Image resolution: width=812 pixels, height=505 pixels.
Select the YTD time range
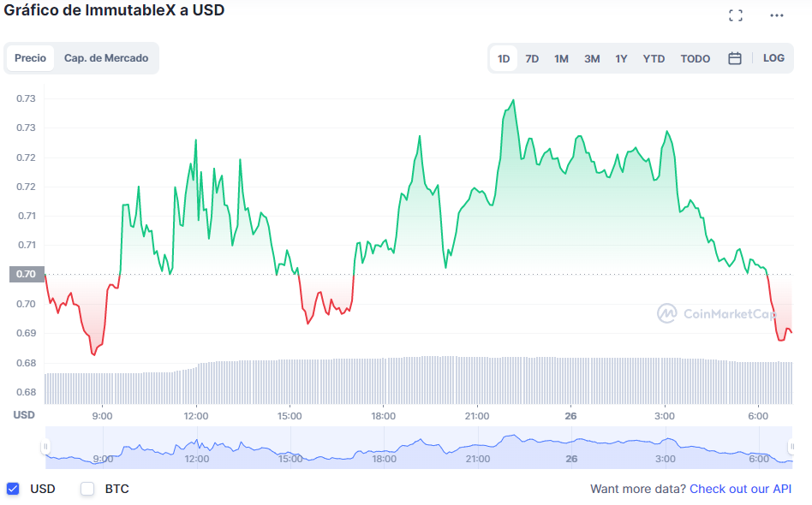654,58
